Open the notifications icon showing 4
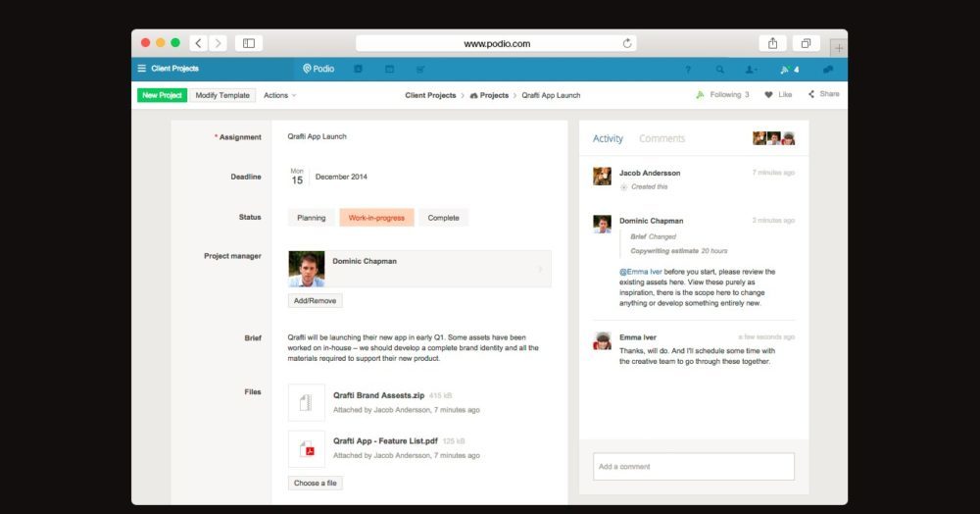This screenshot has height=514, width=980. tap(789, 70)
